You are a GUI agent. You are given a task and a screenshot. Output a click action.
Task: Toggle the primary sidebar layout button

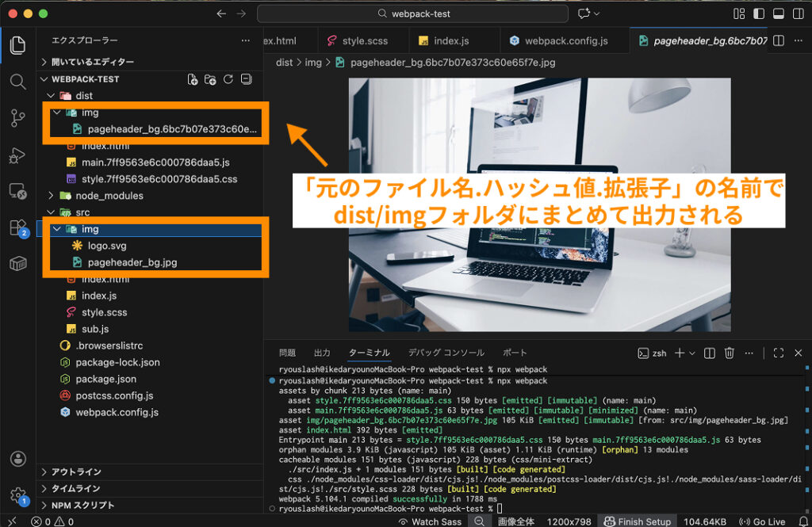tap(759, 13)
